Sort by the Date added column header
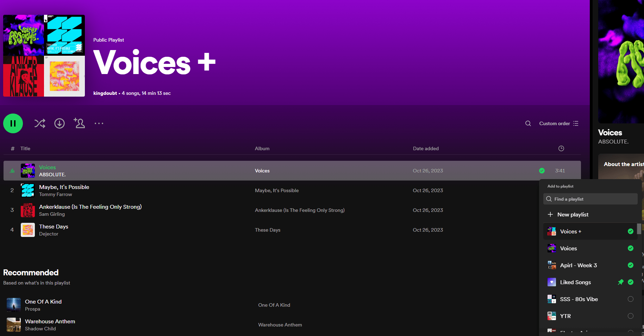Screen dimensions: 644x336 pos(426,148)
